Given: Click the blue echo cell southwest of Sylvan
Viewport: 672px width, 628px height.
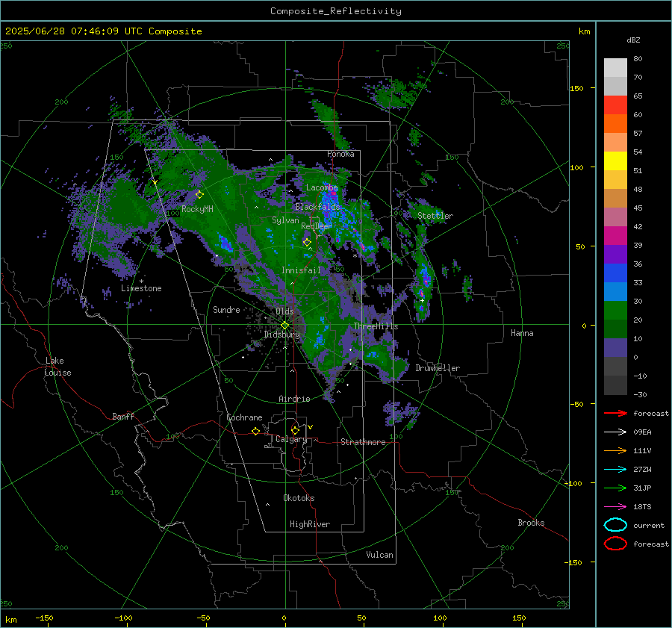Looking at the screenshot, I should click(x=225, y=243).
